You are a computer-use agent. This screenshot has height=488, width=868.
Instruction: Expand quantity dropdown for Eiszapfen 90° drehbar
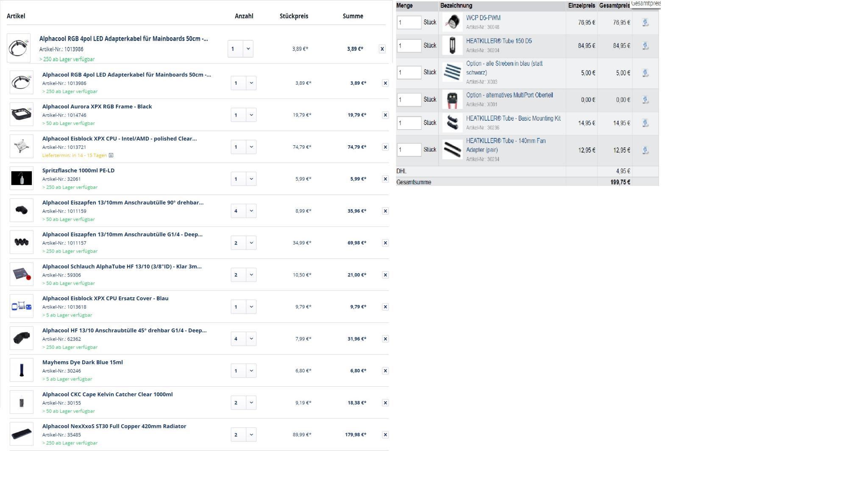pos(251,211)
